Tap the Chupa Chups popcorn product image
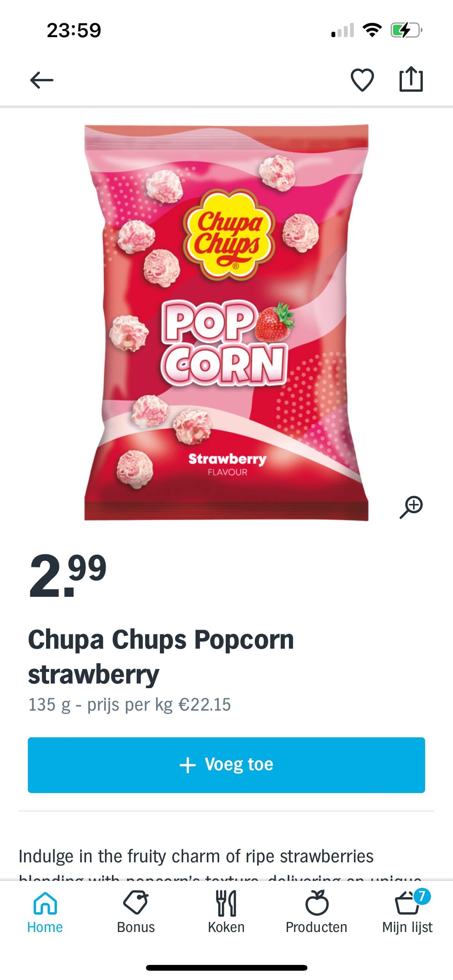The height and width of the screenshot is (980, 453). [226, 322]
